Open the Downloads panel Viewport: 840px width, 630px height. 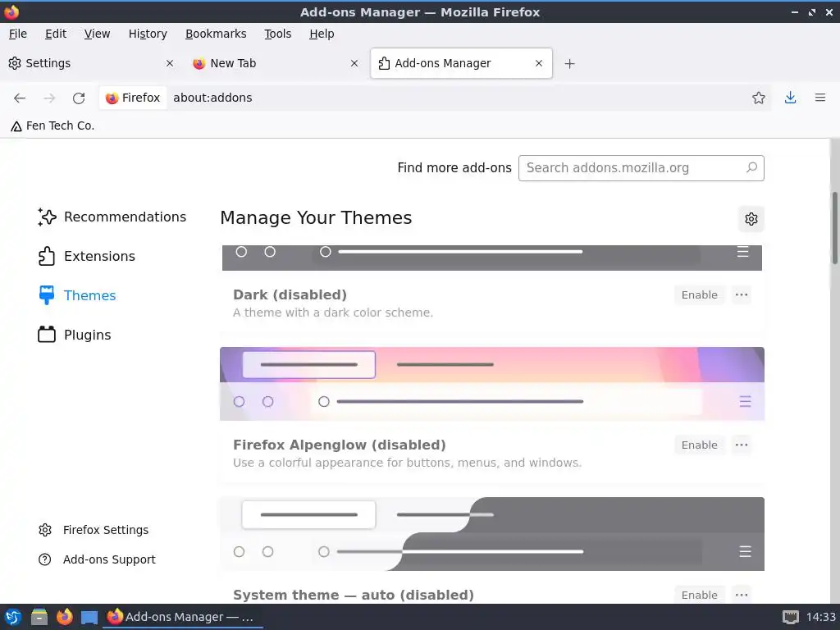coord(790,98)
